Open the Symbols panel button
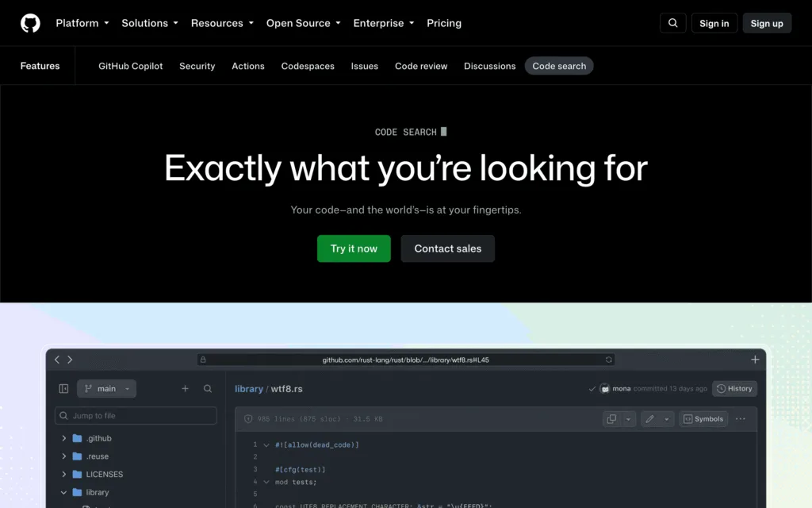 pyautogui.click(x=703, y=419)
